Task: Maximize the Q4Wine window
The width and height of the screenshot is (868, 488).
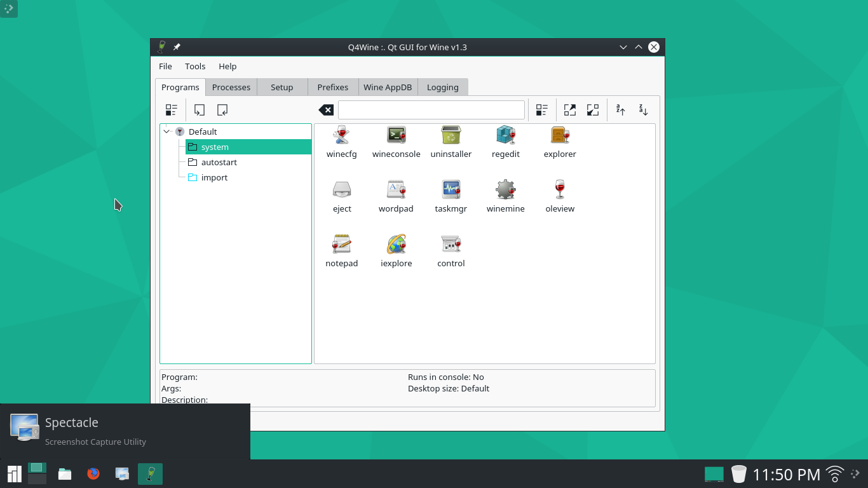Action: 639,47
